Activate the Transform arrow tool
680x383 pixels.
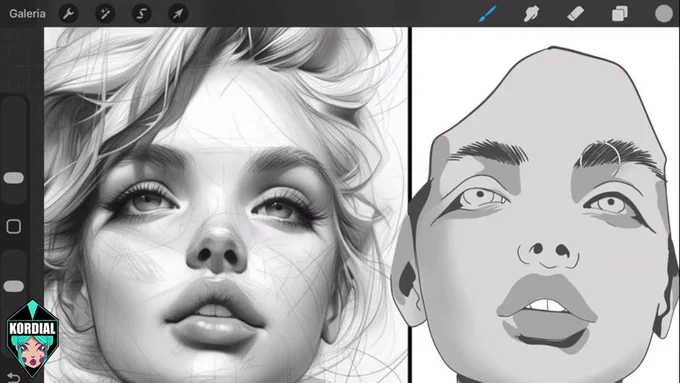point(178,14)
